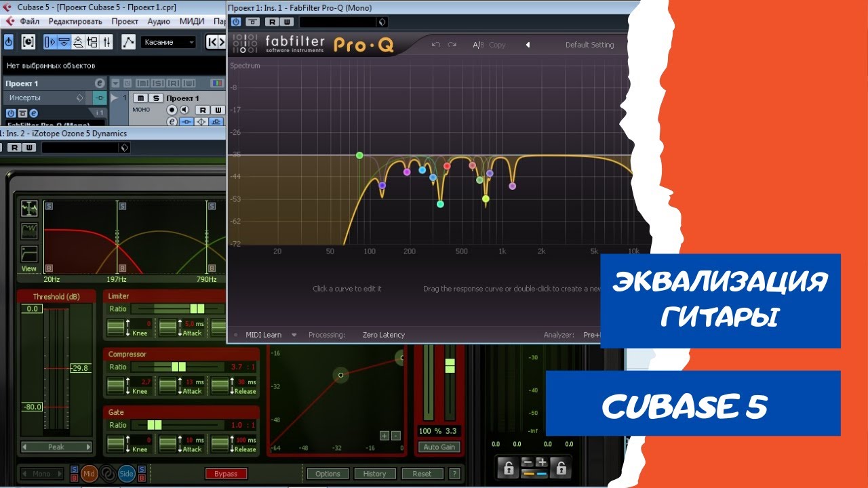Click the Ozone History button
Screen dimensions: 868x488
[374, 474]
